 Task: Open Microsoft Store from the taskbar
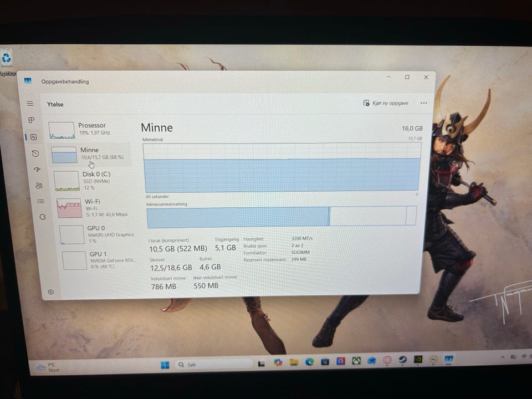[x=325, y=362]
